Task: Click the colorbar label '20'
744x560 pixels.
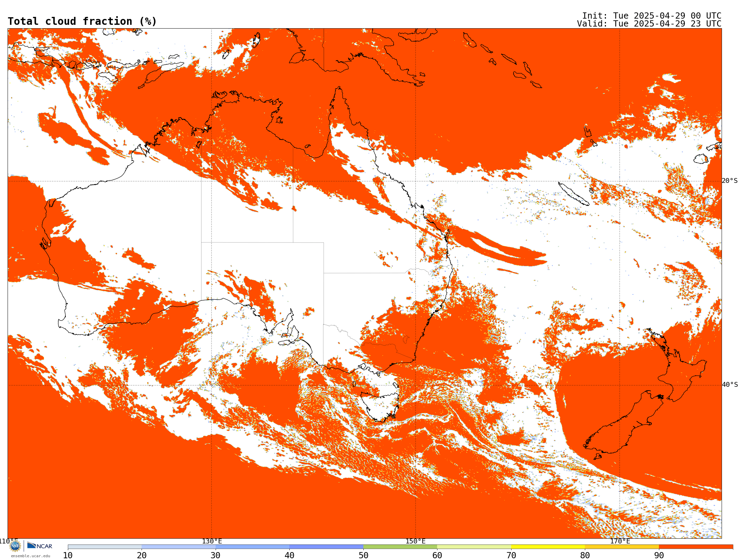Action: tap(142, 555)
